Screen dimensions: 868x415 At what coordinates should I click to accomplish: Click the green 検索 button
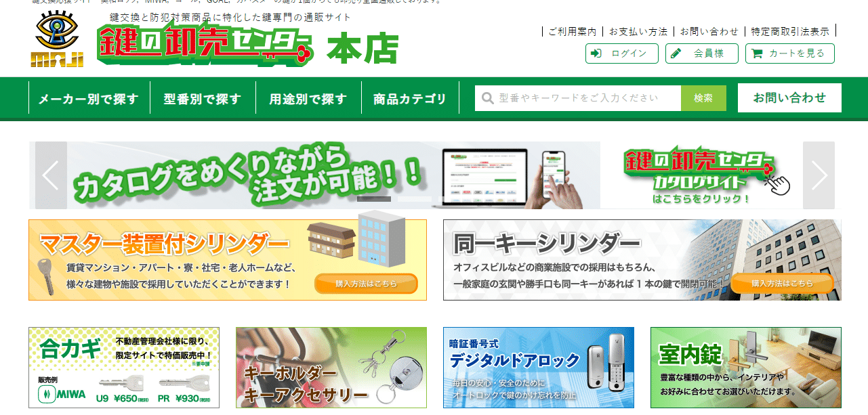click(703, 98)
